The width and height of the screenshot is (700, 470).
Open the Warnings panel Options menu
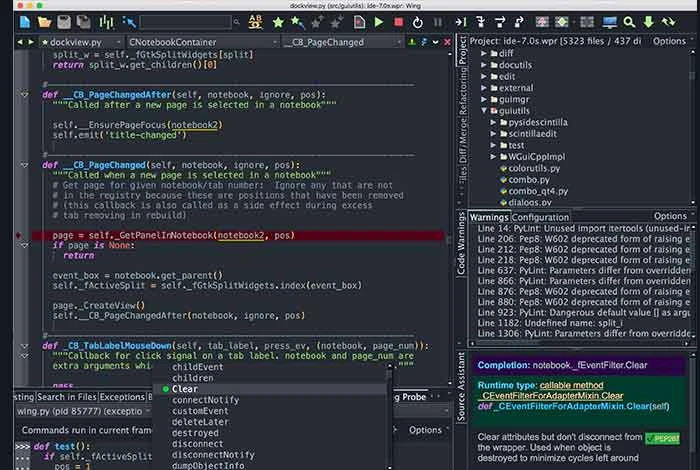tap(673, 216)
